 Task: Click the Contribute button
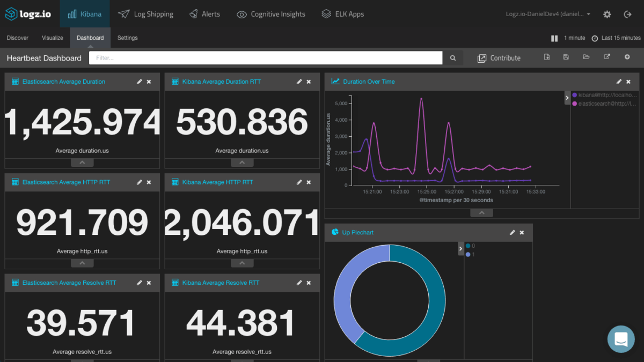point(499,58)
